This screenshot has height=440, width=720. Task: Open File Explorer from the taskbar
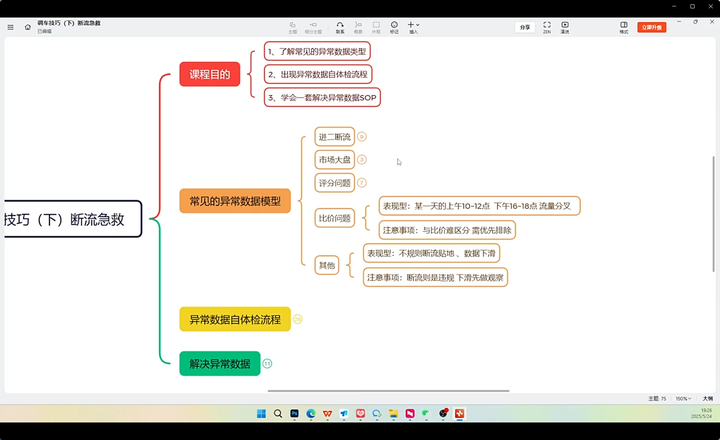coord(394,413)
